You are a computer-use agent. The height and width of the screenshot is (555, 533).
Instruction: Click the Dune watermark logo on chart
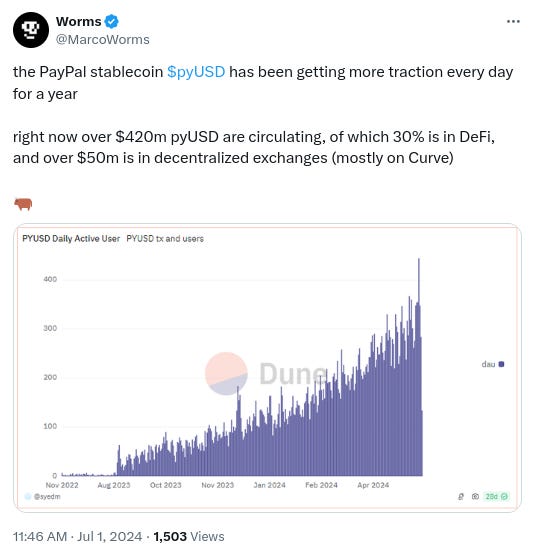point(266,373)
